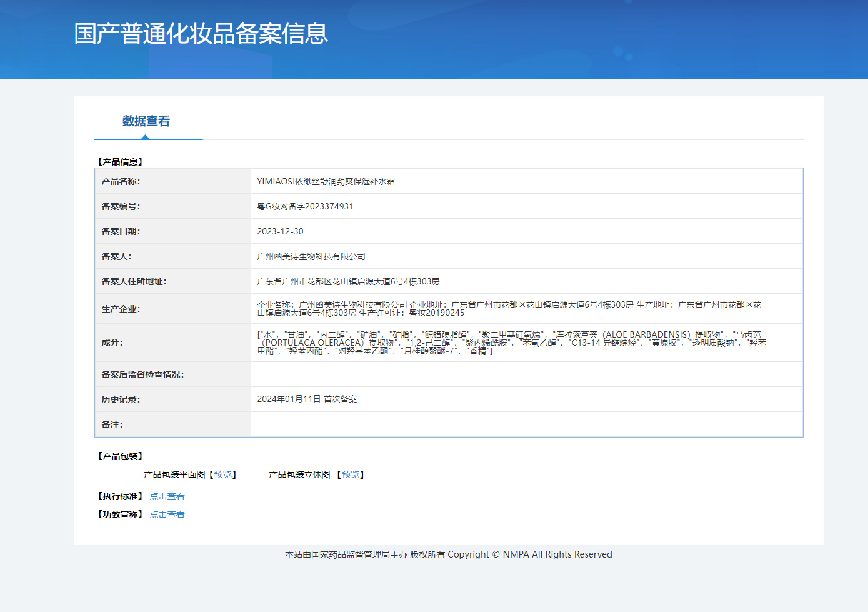Click the NMPA copyright footer text
This screenshot has height=612, width=868.
tap(448, 554)
